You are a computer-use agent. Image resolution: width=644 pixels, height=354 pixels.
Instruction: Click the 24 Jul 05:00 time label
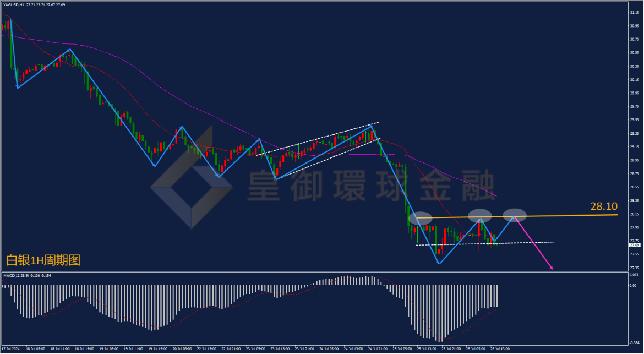click(329, 349)
